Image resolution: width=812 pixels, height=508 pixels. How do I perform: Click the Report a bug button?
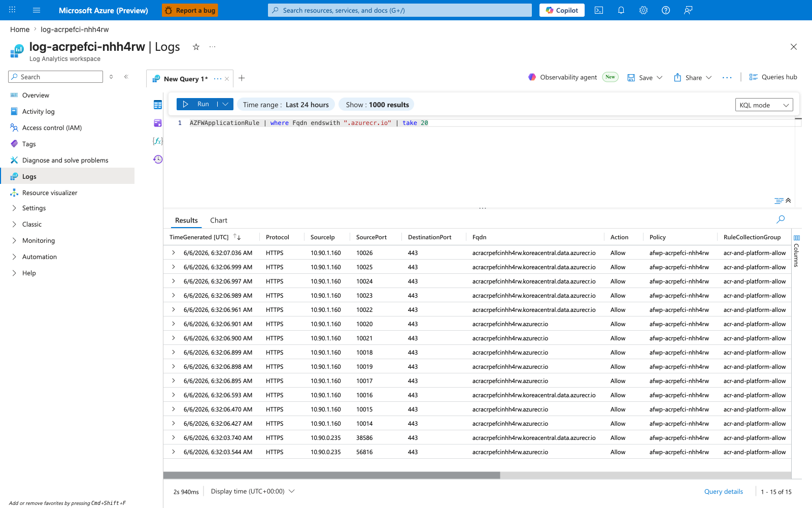(x=190, y=10)
